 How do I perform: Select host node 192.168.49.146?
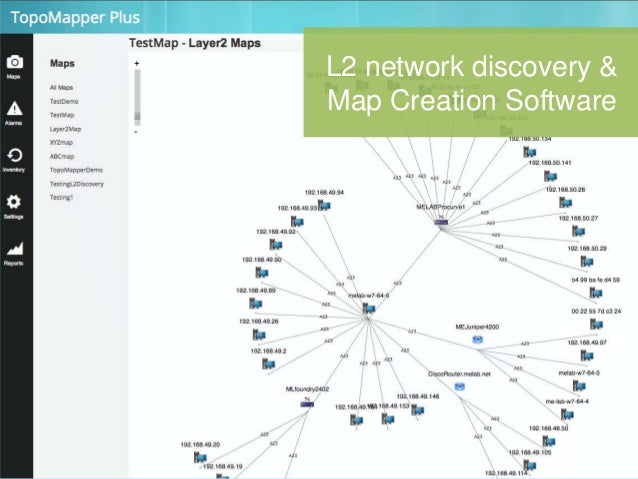(x=417, y=410)
